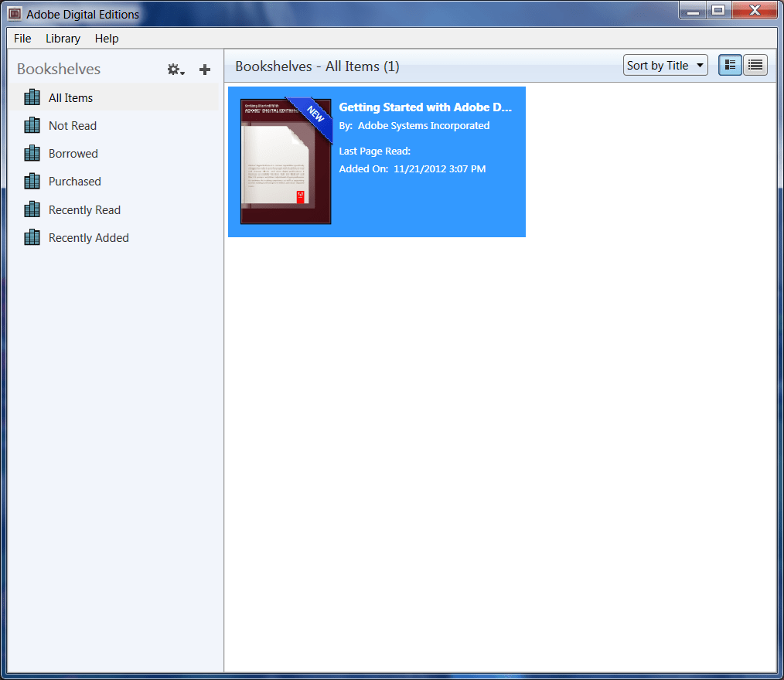784x680 pixels.
Task: Switch to list view mode
Action: 755,65
